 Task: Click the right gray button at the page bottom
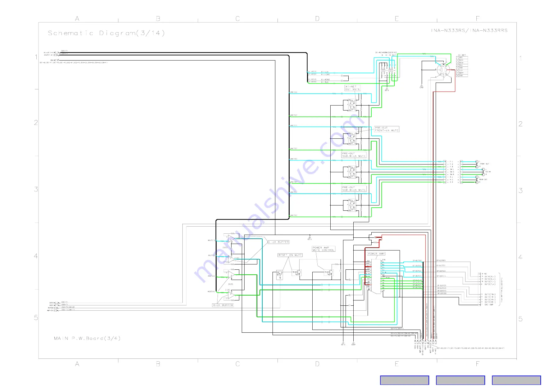click(x=516, y=380)
